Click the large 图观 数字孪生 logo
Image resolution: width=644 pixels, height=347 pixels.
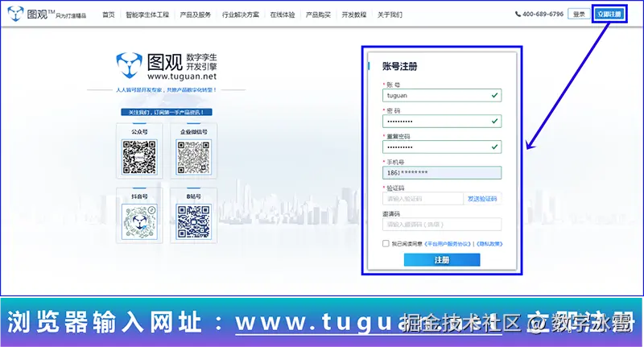(167, 65)
